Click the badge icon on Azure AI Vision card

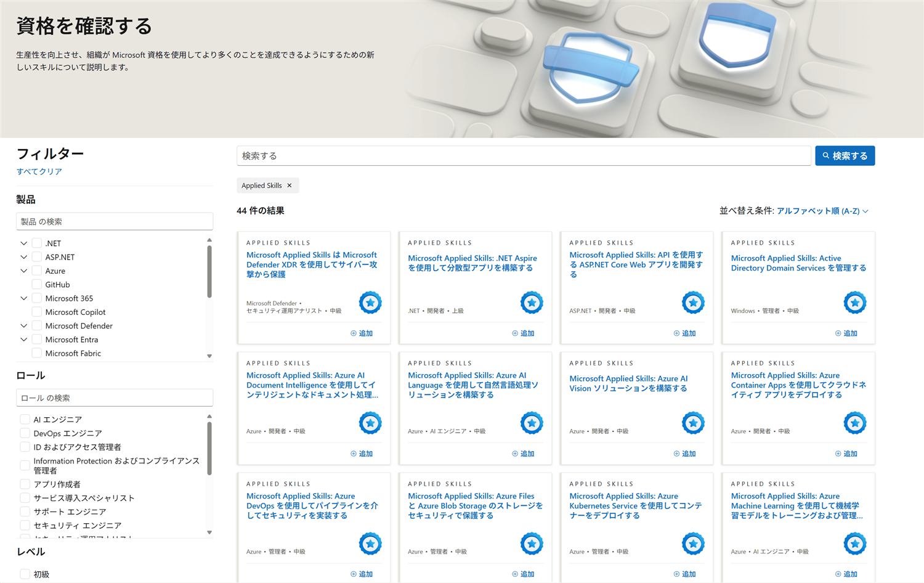pos(693,423)
